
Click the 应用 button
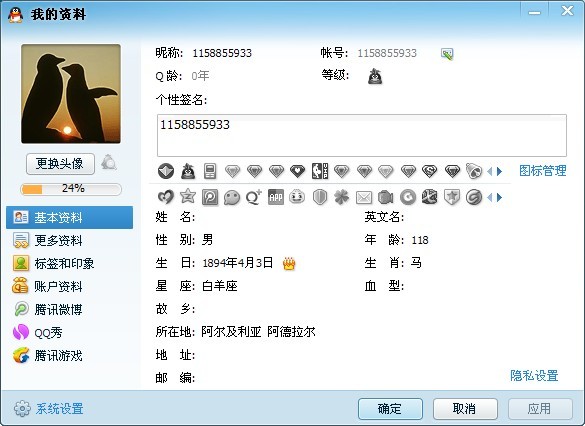click(x=539, y=409)
